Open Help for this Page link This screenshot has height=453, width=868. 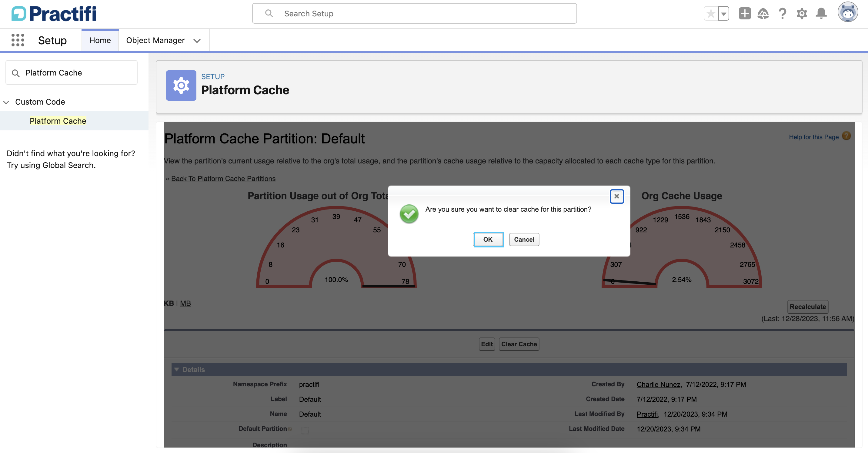point(813,137)
